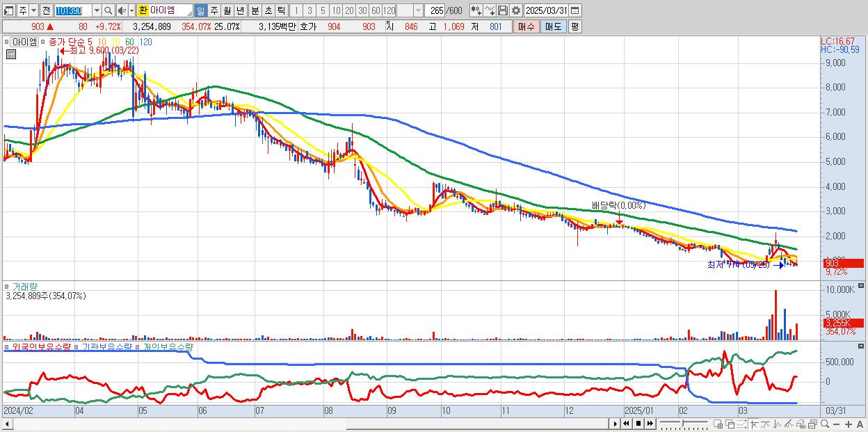The image size is (868, 432).
Task: Toggle the 아이엠 price legend checkbox
Action: pos(6,42)
